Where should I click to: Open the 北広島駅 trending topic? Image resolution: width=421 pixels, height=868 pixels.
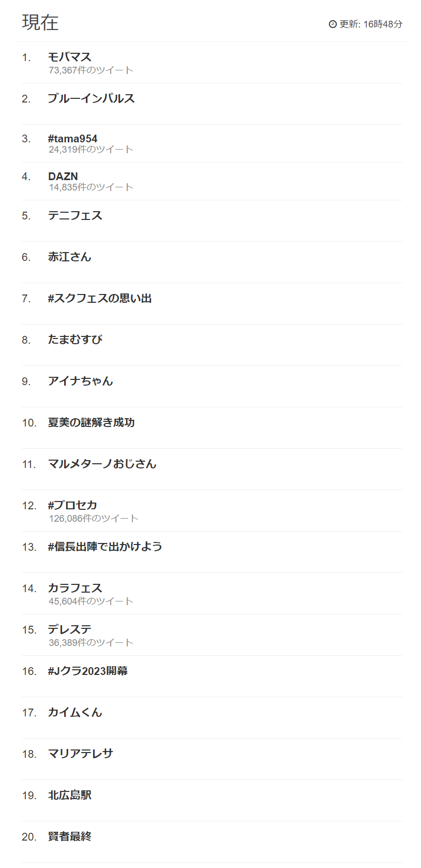(69, 795)
